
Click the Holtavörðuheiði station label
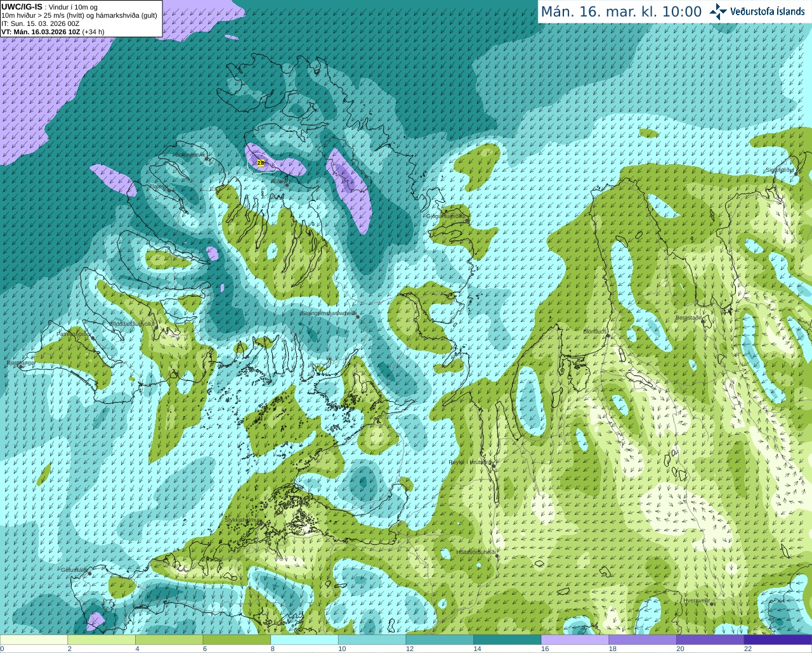tap(476, 552)
